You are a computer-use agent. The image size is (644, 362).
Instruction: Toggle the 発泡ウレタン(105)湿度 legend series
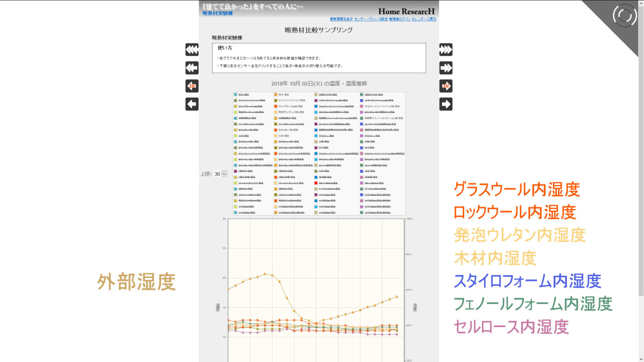point(291,112)
